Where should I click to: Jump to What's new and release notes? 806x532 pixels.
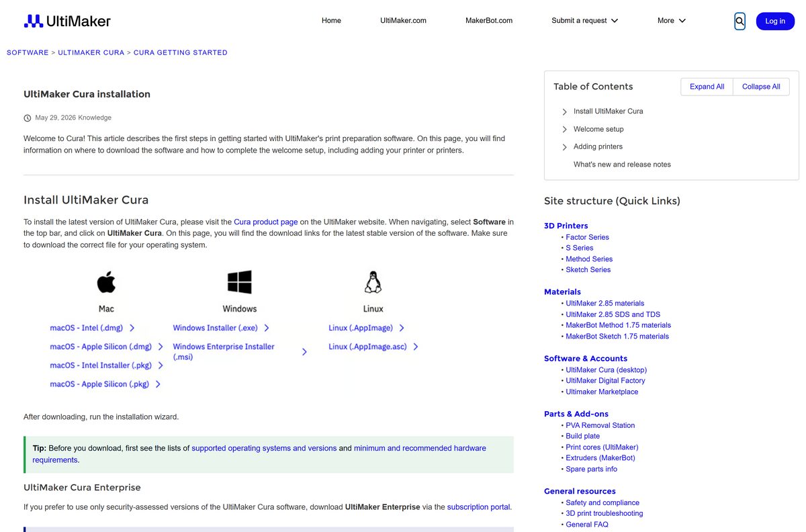tap(622, 165)
